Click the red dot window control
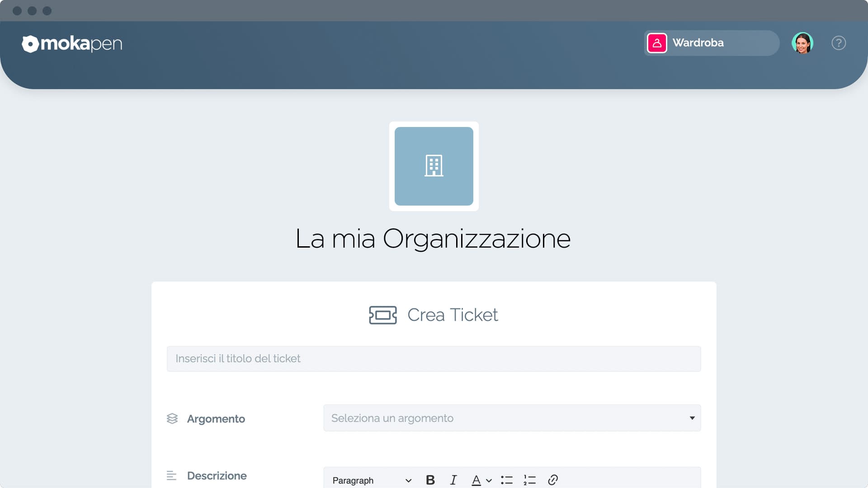 pos(18,11)
